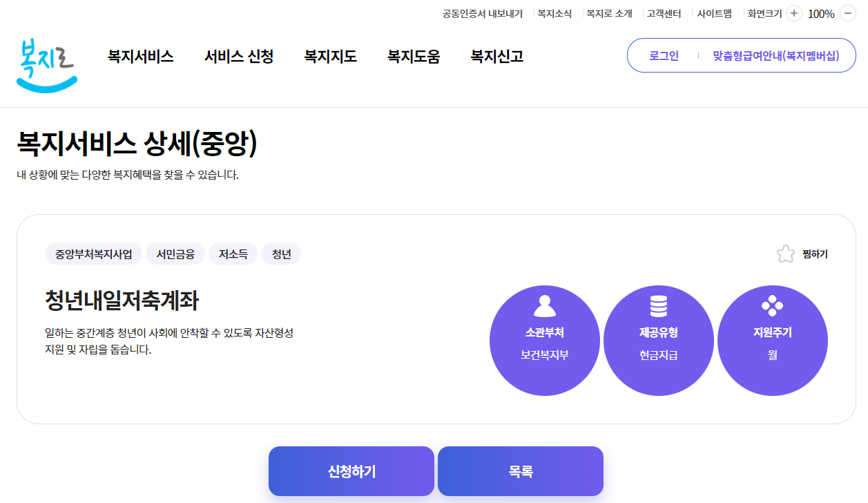This screenshot has height=503, width=868.
Task: Select the 청년 tag chip
Action: coord(281,254)
